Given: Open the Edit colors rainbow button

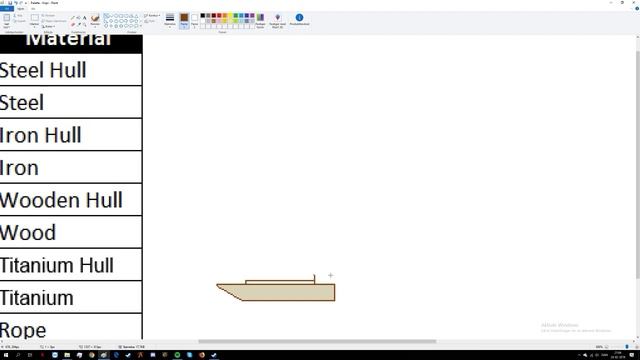Looking at the screenshot, I should point(260,20).
